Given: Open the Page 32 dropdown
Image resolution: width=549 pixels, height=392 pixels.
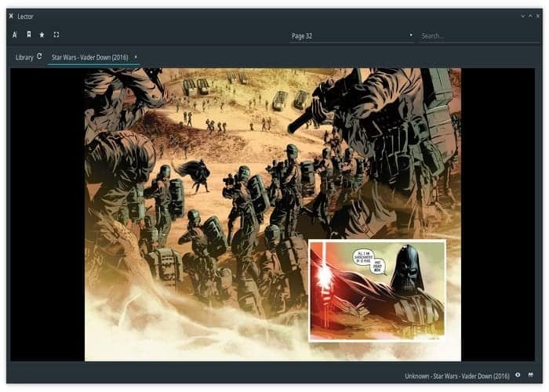Looking at the screenshot, I should coord(351,36).
